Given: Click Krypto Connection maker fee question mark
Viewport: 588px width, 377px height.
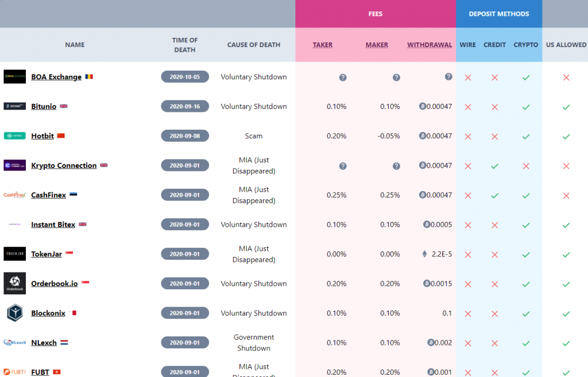Looking at the screenshot, I should pyautogui.click(x=396, y=166).
